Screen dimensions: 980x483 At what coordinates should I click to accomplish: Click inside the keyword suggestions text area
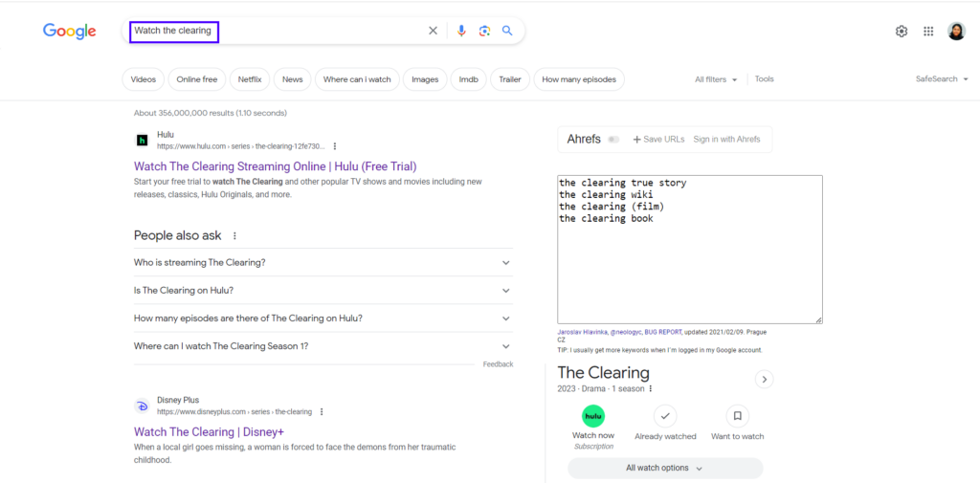point(690,250)
